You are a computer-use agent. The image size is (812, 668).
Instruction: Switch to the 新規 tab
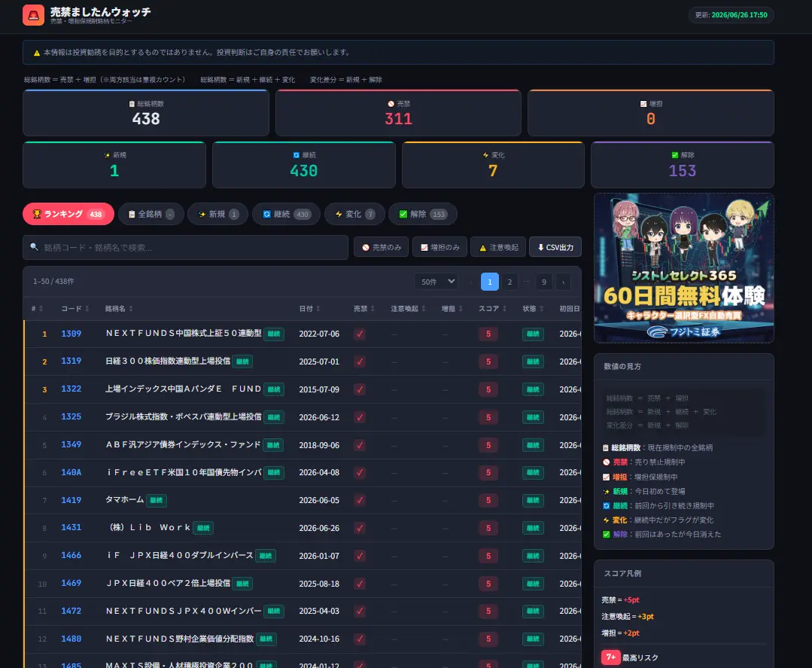coord(218,214)
